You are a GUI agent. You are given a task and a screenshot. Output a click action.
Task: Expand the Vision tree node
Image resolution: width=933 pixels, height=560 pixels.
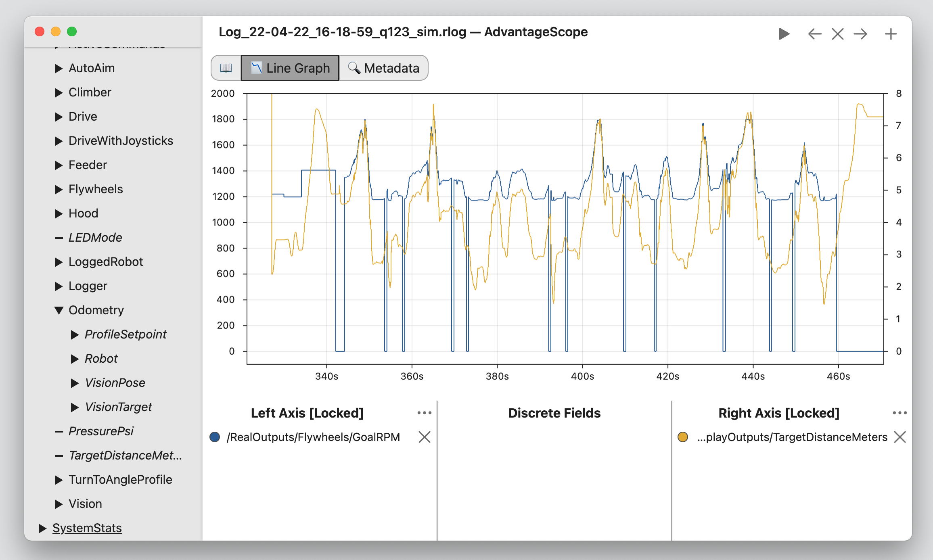coord(59,504)
